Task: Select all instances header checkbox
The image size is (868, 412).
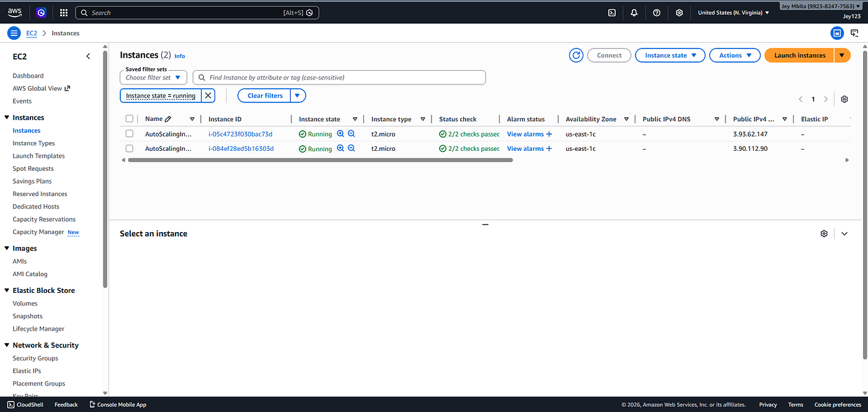Action: [130, 119]
